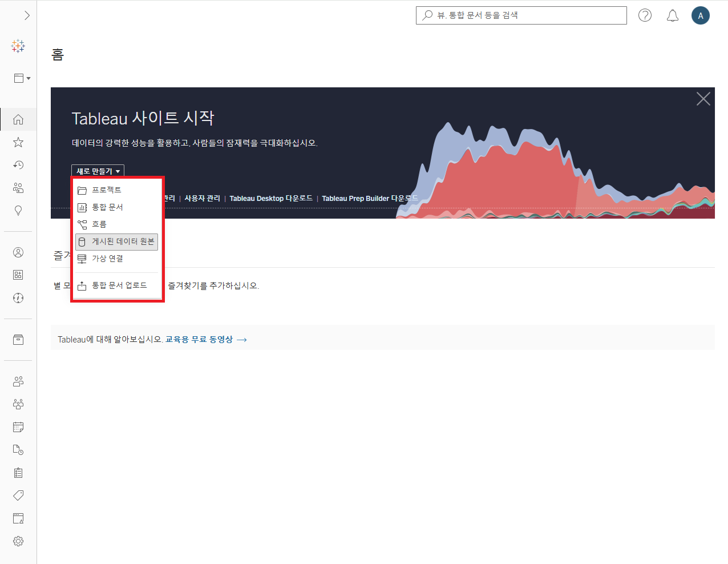
Task: Expand the collapsed navigation sidebar
Action: (27, 15)
